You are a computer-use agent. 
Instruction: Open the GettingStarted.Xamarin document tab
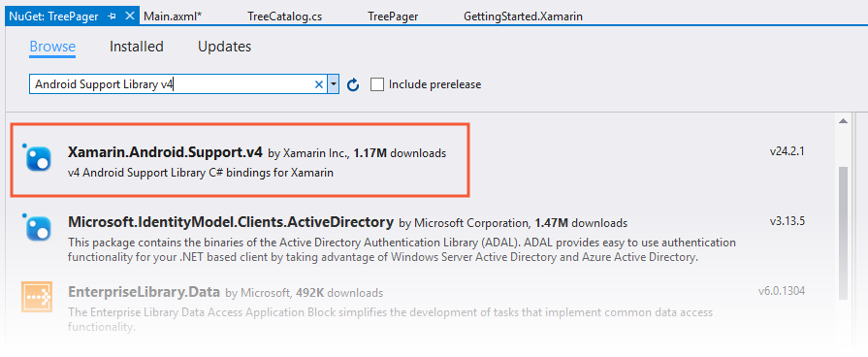[x=523, y=16]
